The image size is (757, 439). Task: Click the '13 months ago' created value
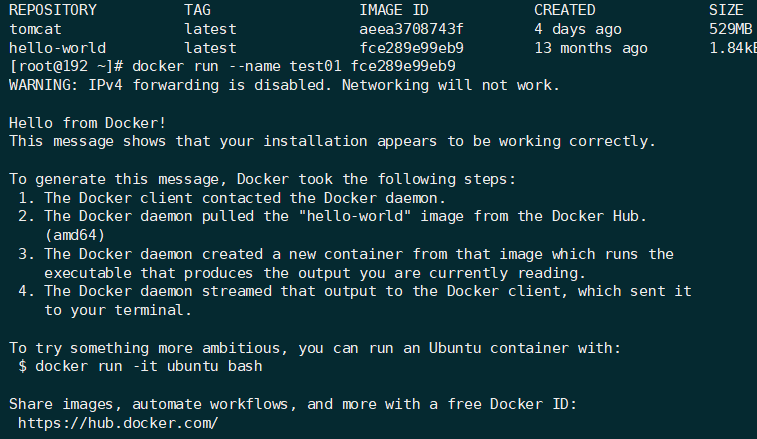pyautogui.click(x=591, y=48)
